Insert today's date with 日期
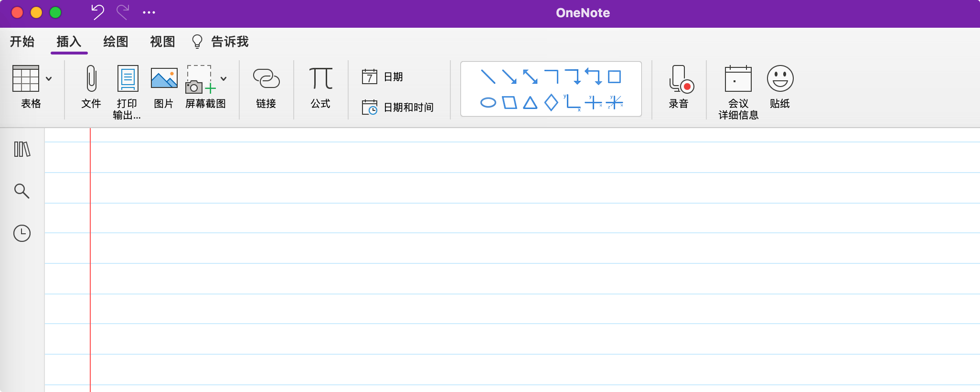The height and width of the screenshot is (392, 980). tap(383, 76)
